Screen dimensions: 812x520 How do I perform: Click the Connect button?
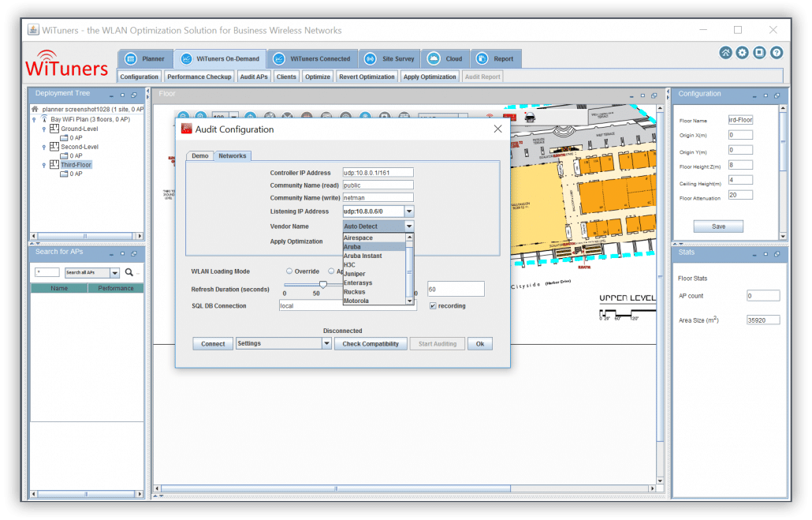[x=213, y=344]
